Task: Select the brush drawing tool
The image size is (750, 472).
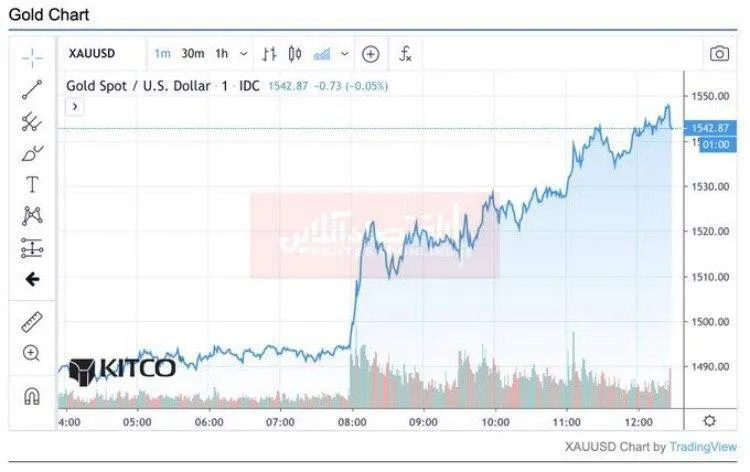Action: click(x=32, y=154)
